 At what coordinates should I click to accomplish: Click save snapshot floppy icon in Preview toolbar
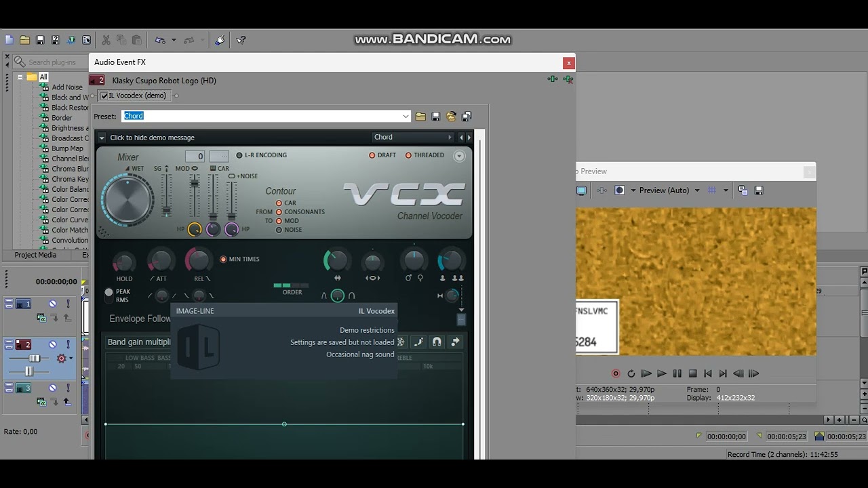tap(759, 190)
